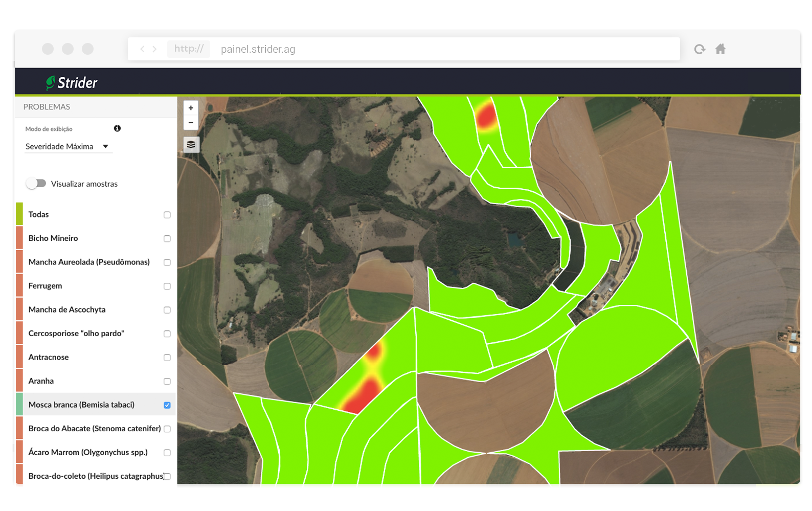
Task: Select the Ferrugem problem label
Action: [x=45, y=286]
